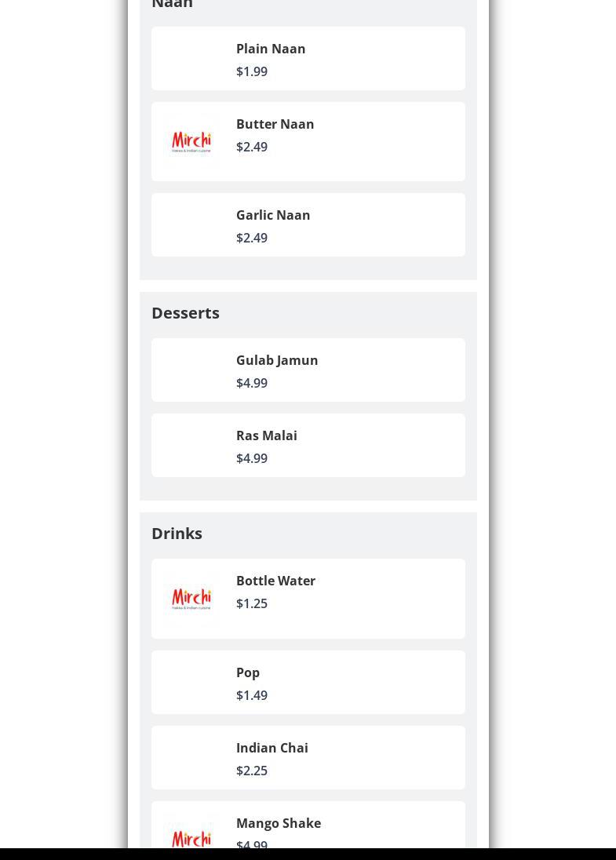
Task: Pick Bottle Water from Drinks
Action: 275,581
